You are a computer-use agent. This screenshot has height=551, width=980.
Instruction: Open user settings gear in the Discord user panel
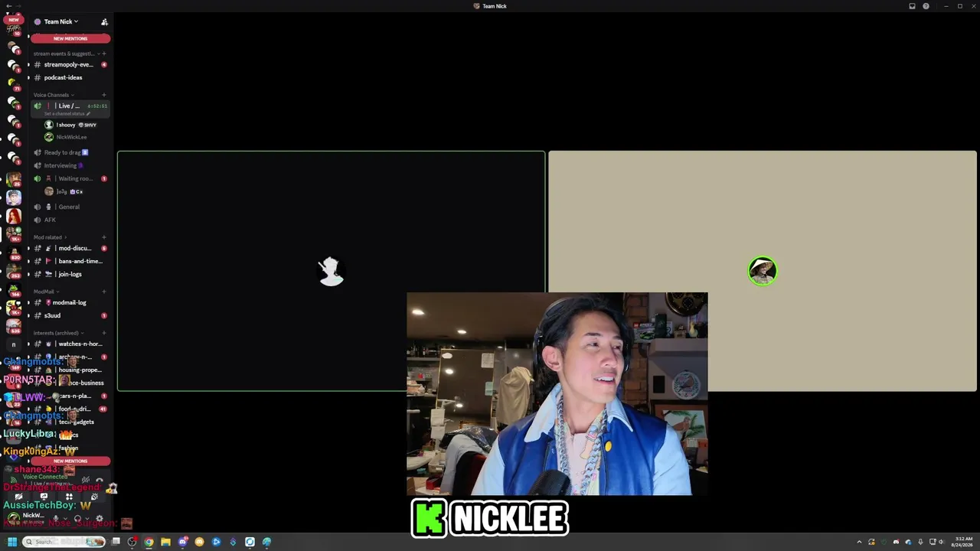click(99, 519)
